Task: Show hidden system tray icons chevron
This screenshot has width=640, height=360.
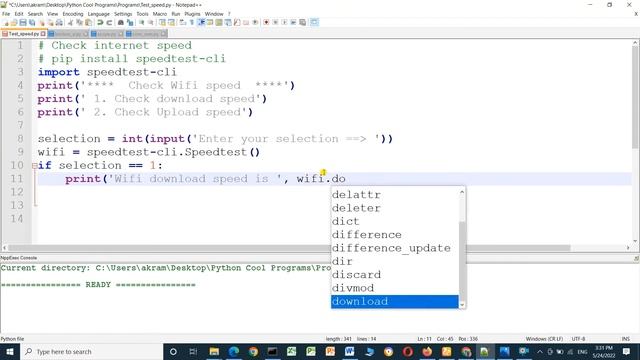Action: (540, 352)
